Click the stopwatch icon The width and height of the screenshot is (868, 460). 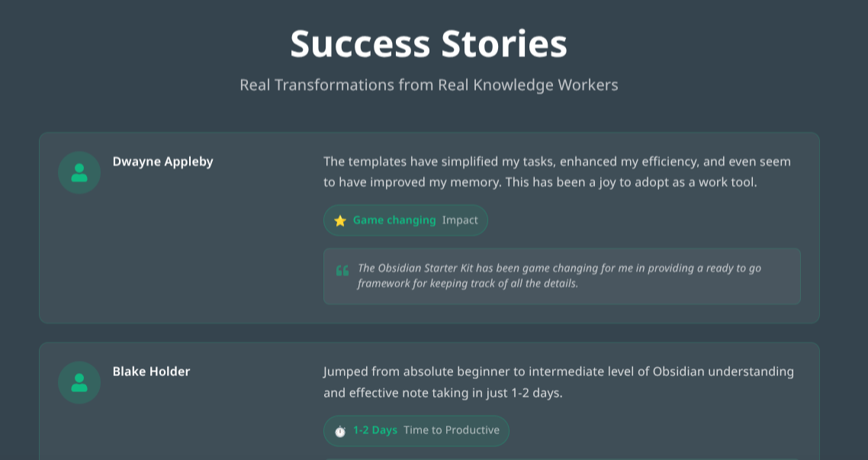tap(340, 431)
